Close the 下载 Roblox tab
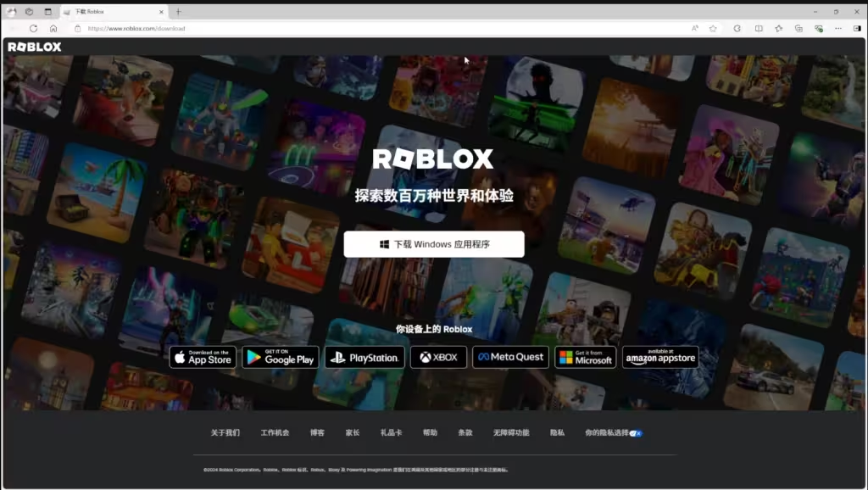Image resolution: width=868 pixels, height=490 pixels. point(161,12)
